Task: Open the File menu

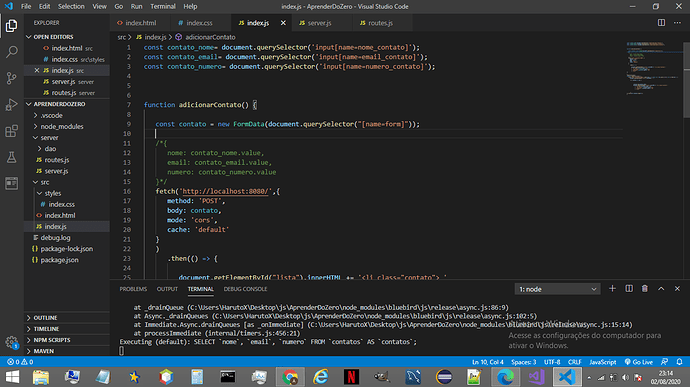Action: (x=26, y=7)
